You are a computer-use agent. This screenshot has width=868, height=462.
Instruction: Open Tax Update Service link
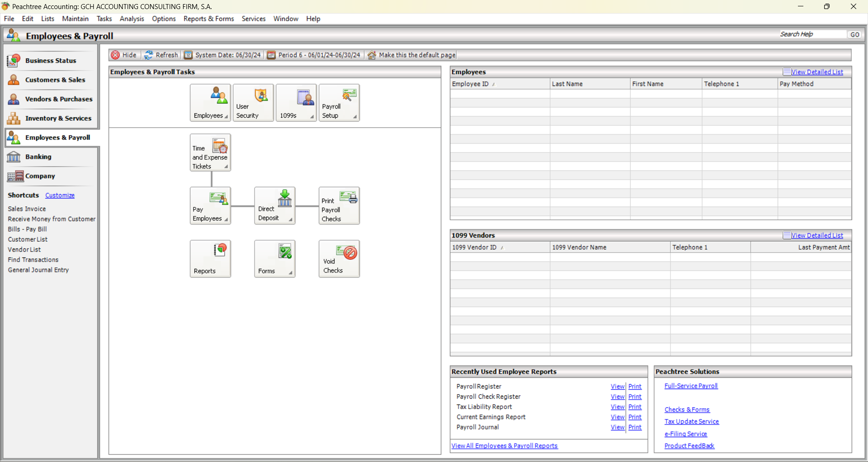(x=691, y=422)
